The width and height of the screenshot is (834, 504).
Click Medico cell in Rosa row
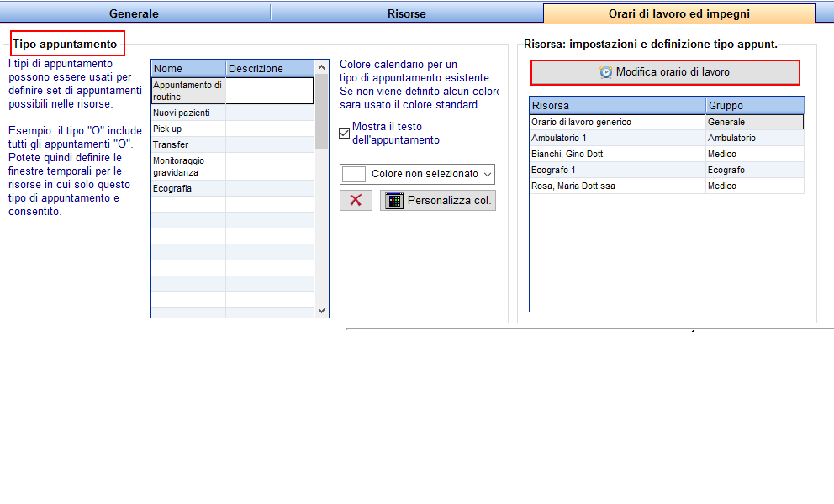pyautogui.click(x=755, y=186)
